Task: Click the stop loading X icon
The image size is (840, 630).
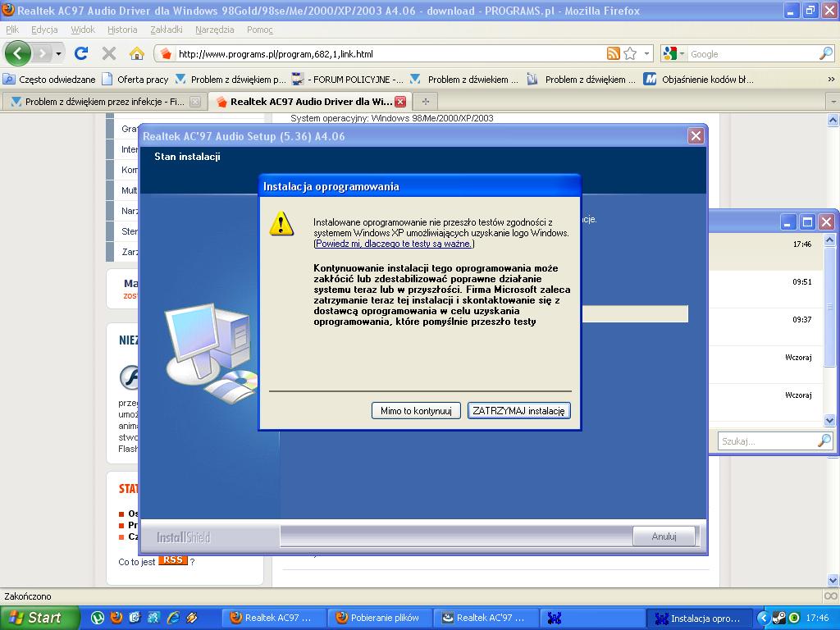Action: [x=109, y=53]
